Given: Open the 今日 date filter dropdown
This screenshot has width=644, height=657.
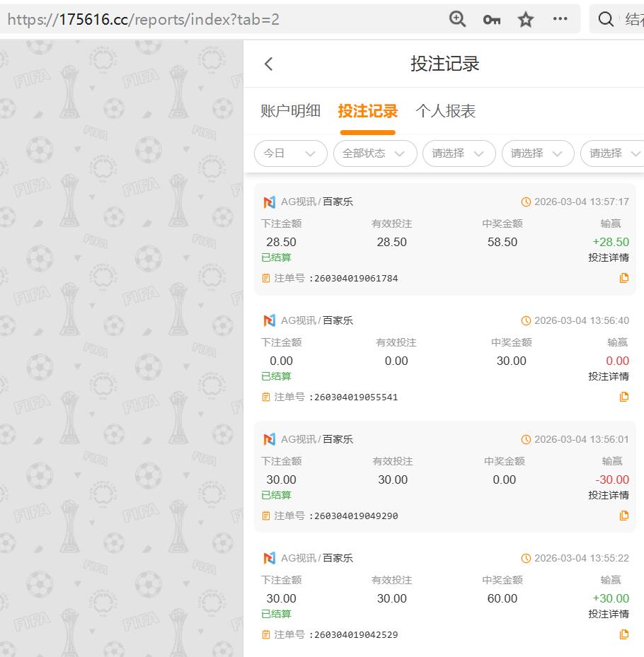Looking at the screenshot, I should point(290,153).
